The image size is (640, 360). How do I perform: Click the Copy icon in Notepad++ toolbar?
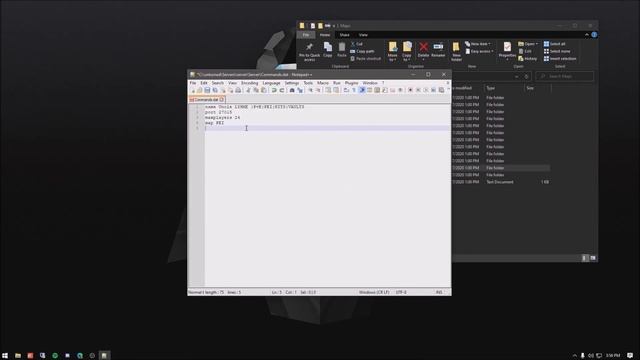256,90
